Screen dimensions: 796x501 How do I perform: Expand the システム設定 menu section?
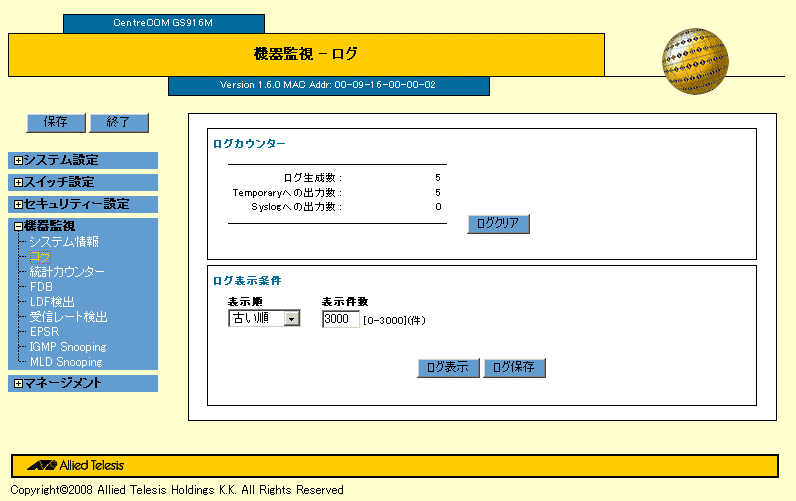(x=19, y=160)
